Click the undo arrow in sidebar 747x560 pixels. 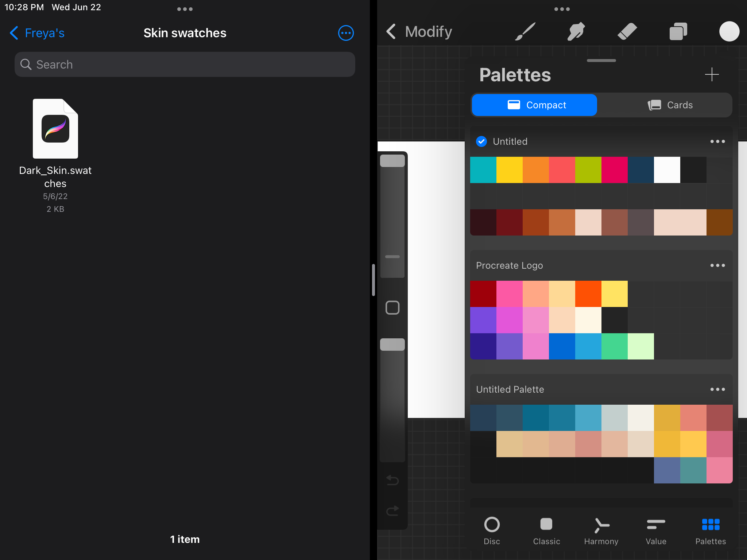(392, 480)
